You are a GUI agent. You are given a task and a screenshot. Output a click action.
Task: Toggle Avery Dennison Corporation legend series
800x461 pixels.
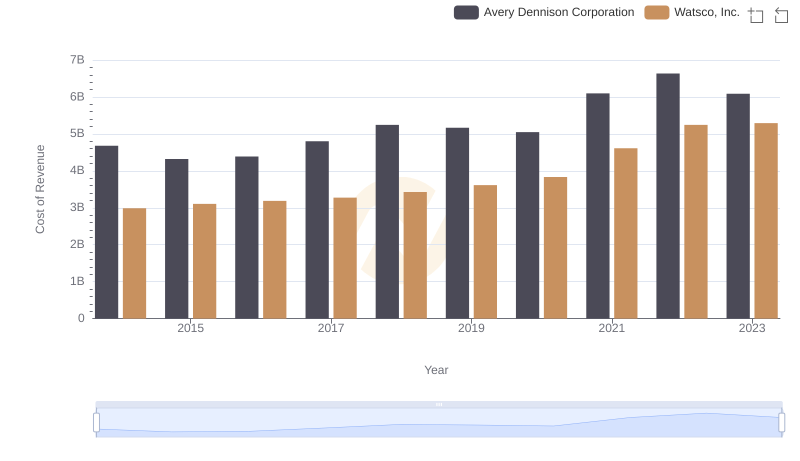pyautogui.click(x=544, y=12)
